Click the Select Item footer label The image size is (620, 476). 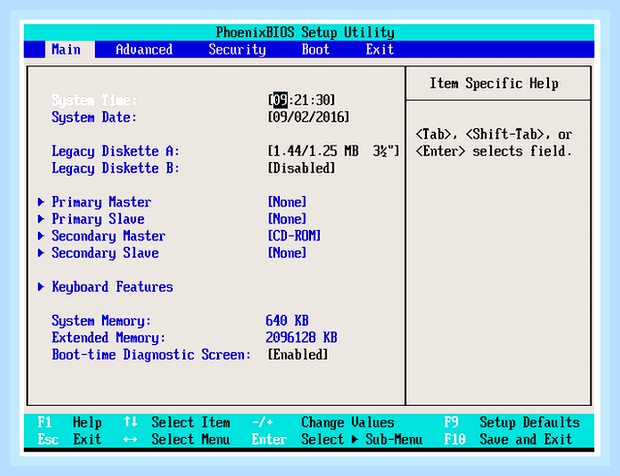tap(191, 423)
